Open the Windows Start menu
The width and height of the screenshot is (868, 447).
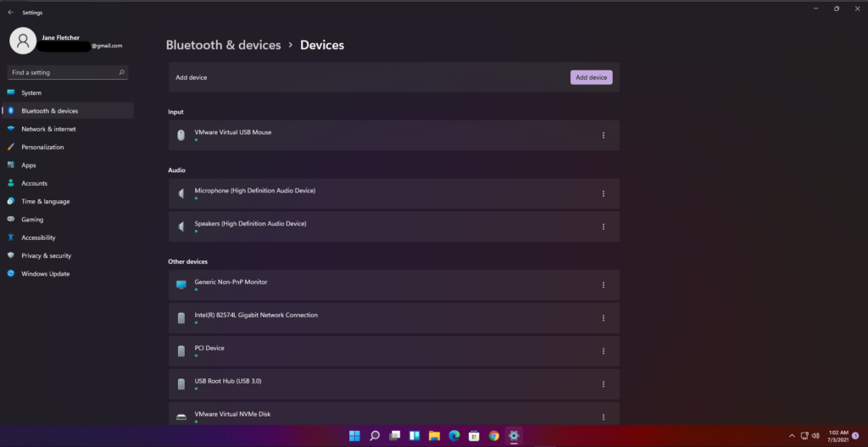click(354, 436)
